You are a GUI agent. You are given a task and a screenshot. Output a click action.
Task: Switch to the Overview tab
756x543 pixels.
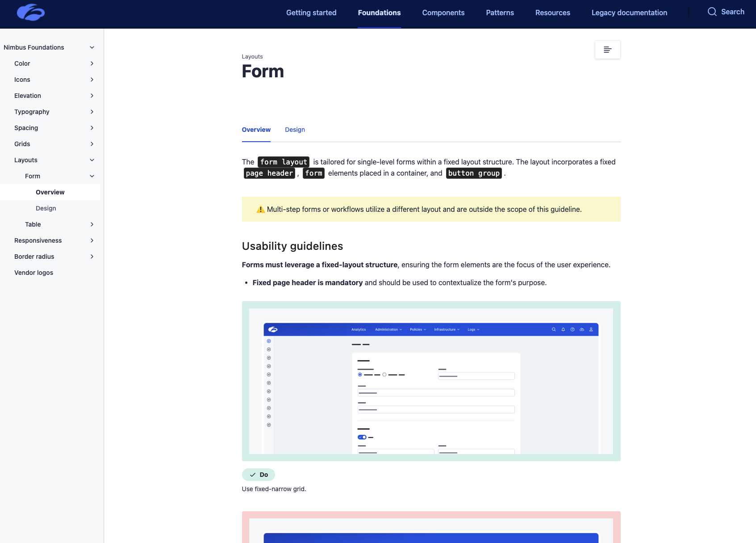pos(256,130)
